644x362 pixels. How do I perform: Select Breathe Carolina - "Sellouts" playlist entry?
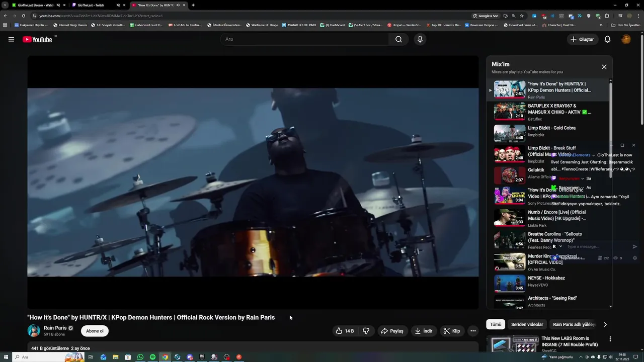coord(548,239)
